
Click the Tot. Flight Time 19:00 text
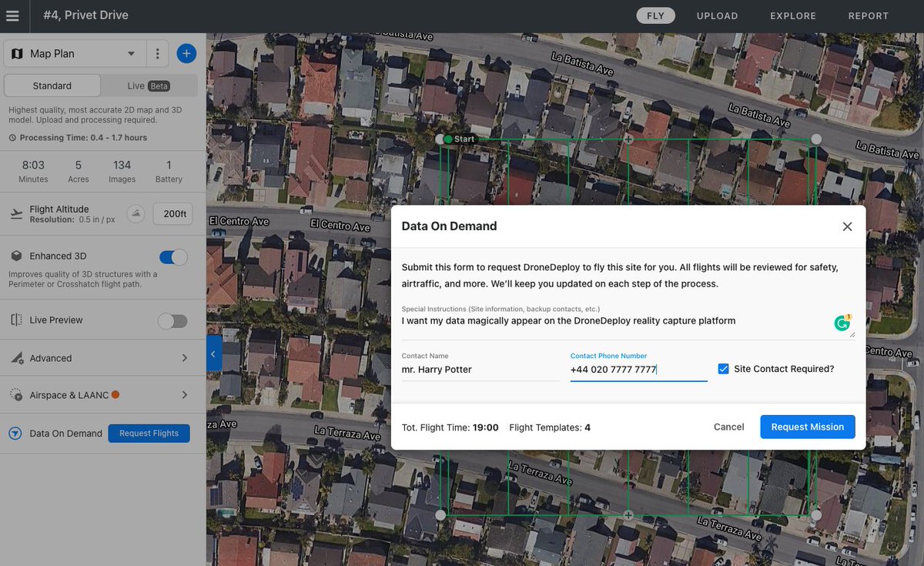pos(450,427)
